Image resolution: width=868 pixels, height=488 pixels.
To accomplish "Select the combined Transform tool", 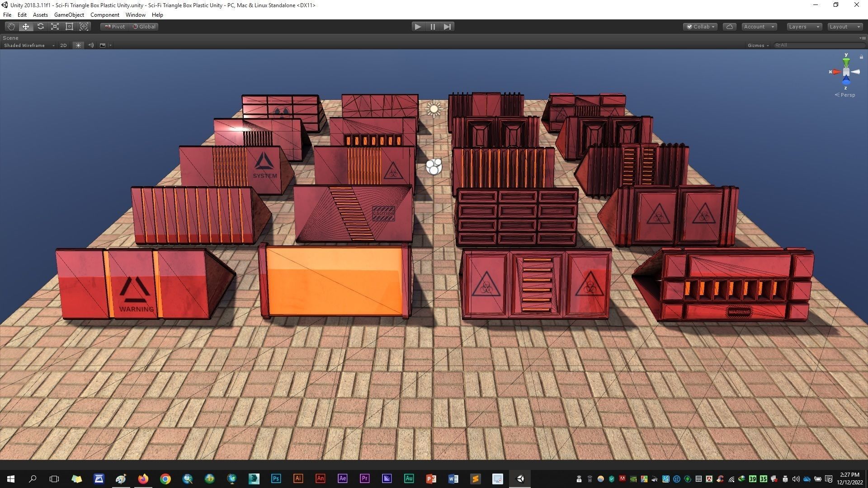I will click(84, 27).
